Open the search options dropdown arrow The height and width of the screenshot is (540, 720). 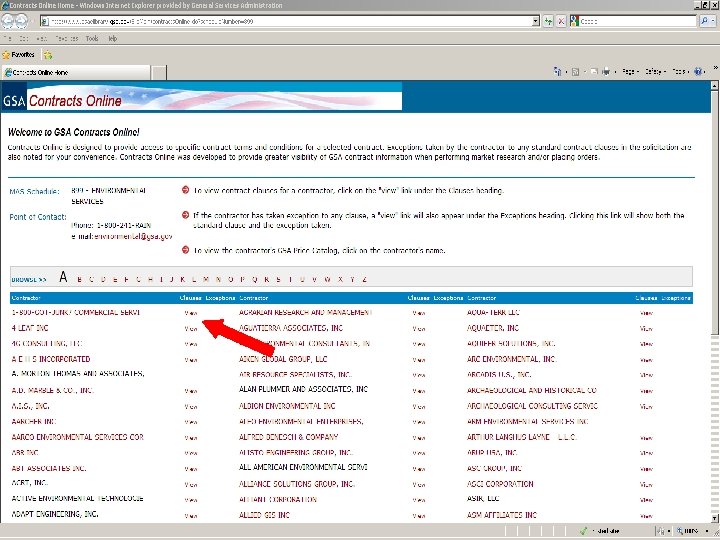(714, 21)
